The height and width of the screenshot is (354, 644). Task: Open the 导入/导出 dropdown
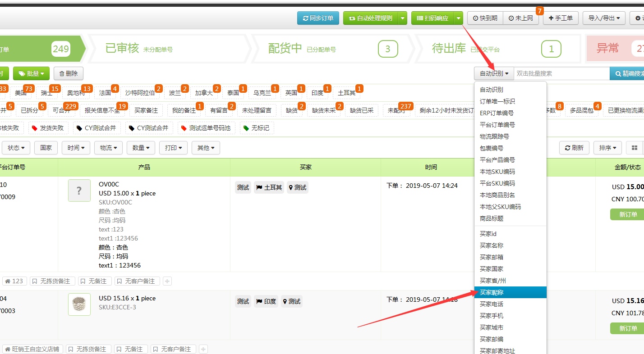tap(604, 18)
